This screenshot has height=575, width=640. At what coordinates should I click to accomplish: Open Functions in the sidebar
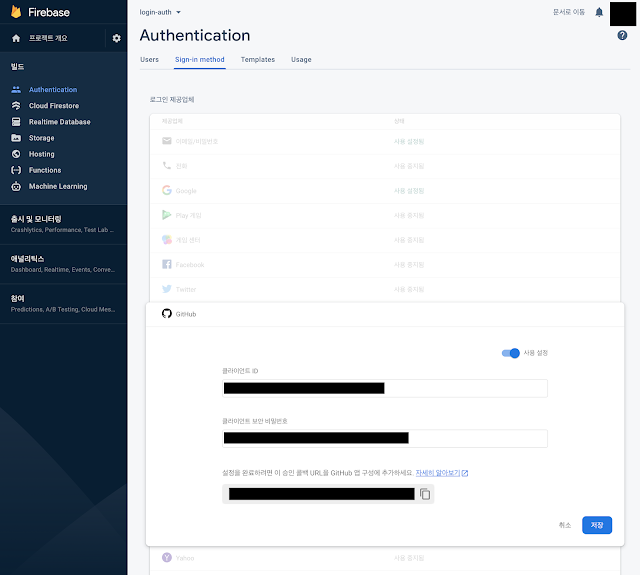tap(45, 170)
